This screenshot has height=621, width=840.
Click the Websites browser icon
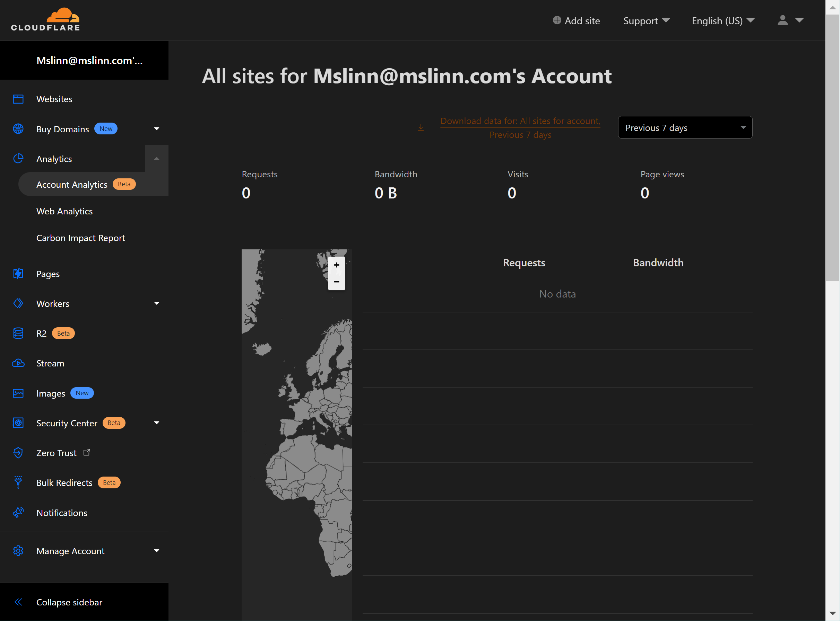click(x=18, y=99)
